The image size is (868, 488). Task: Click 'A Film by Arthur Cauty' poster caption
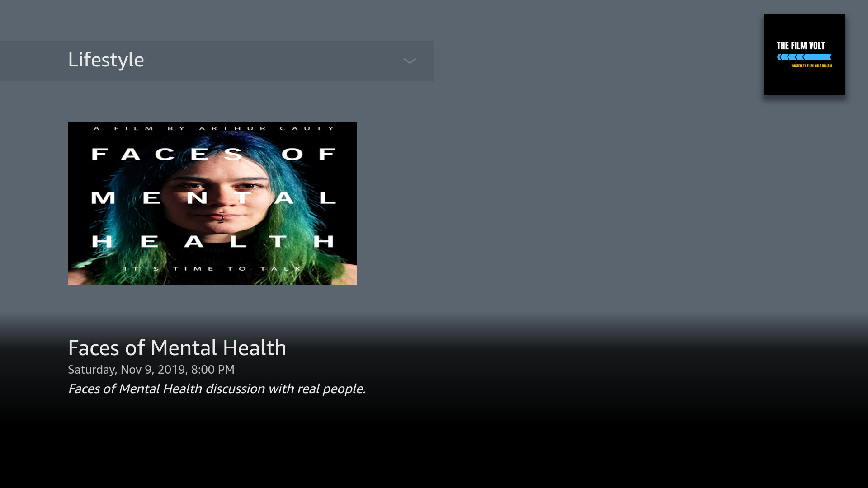click(x=214, y=128)
